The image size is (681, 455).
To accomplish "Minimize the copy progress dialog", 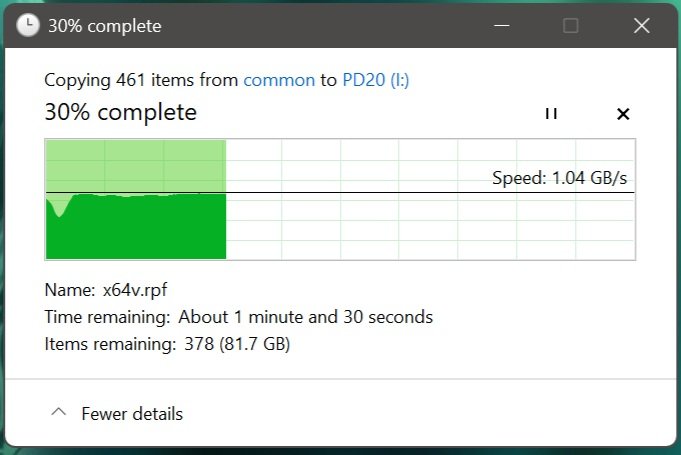I will coord(501,26).
